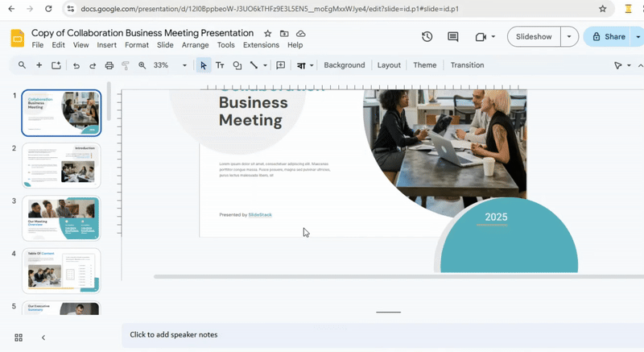This screenshot has width=644, height=352.
Task: Click the Paint format icon
Action: pyautogui.click(x=126, y=65)
